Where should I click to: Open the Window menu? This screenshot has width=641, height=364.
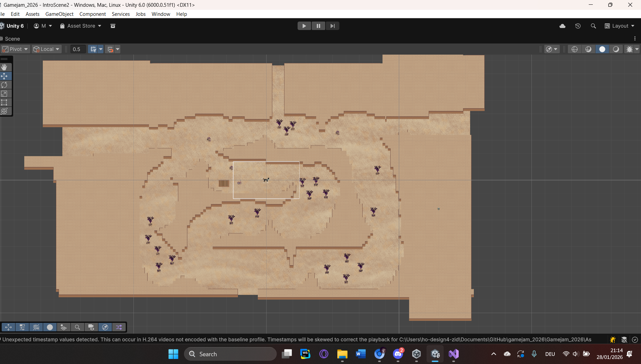pyautogui.click(x=160, y=14)
